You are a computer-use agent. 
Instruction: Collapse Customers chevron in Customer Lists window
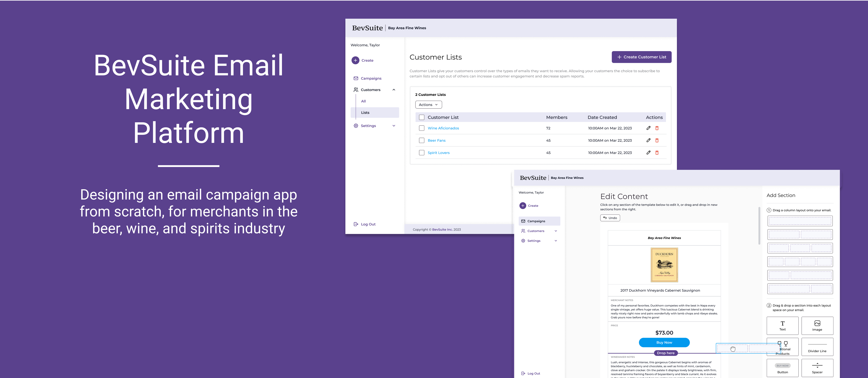pyautogui.click(x=394, y=90)
